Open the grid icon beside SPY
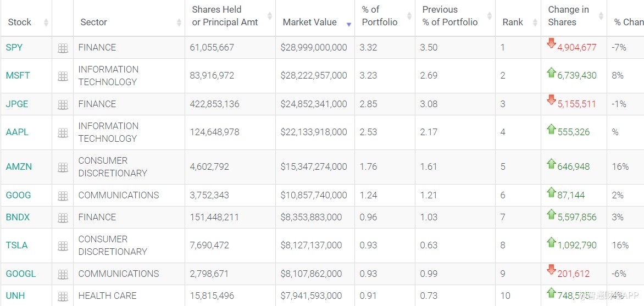 click(63, 48)
